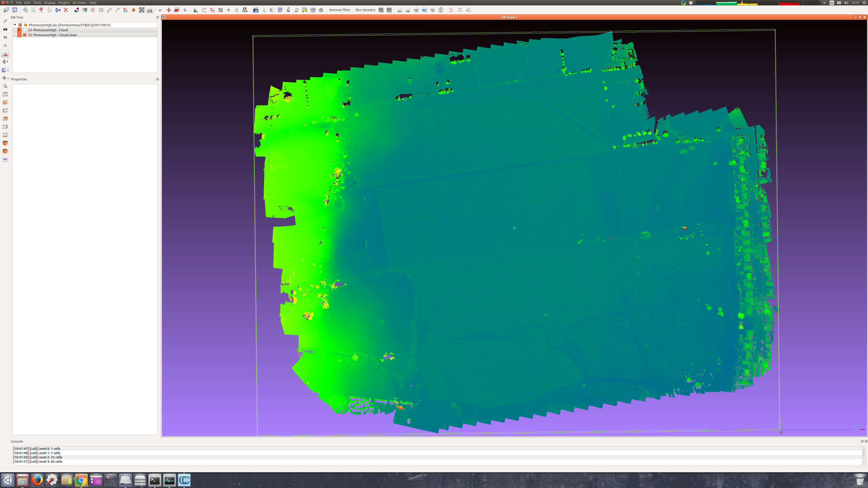
Task: Collapse the PhotoscanHigh.las tree node
Action: tap(15, 25)
